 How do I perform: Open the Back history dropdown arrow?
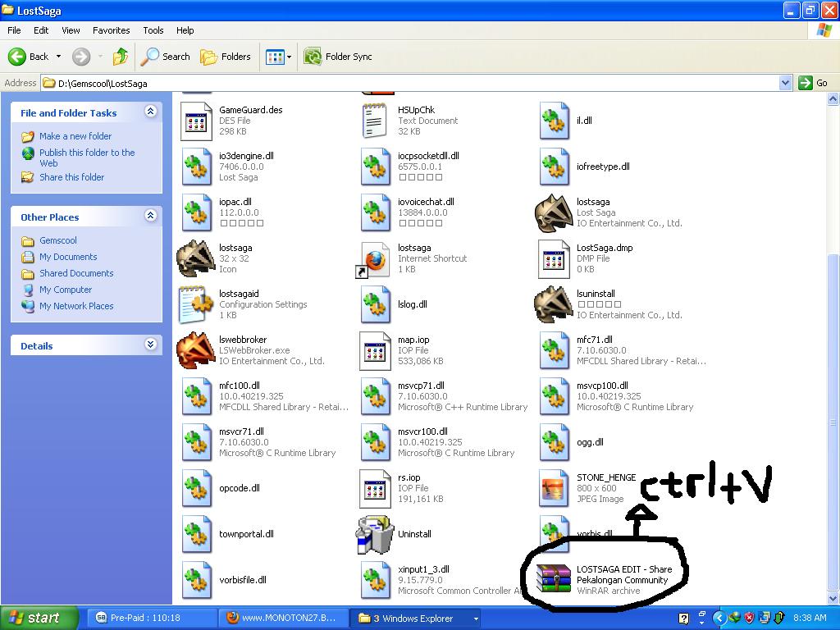coord(58,57)
